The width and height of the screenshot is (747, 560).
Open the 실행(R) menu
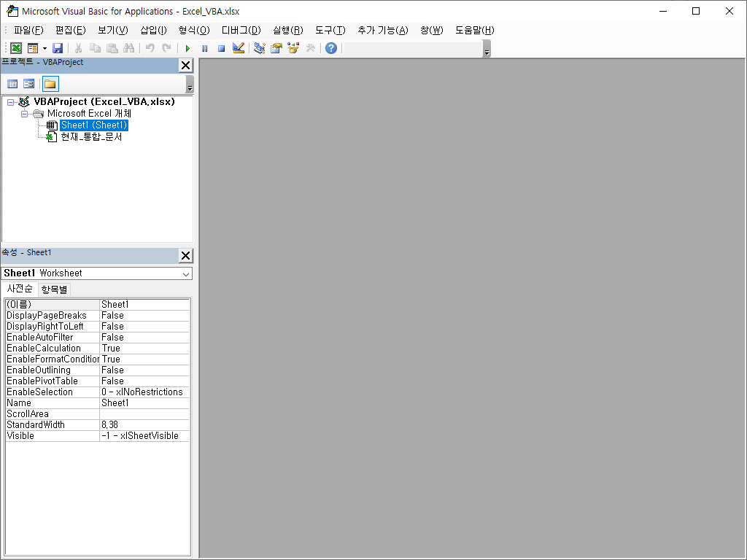pyautogui.click(x=287, y=31)
